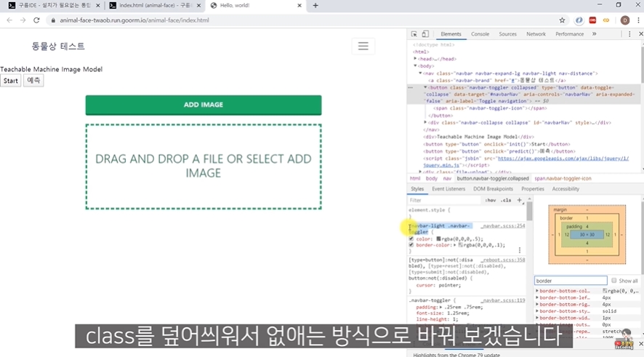
Task: Expand border-bottom-left-radius computed property
Action: pos(537,297)
